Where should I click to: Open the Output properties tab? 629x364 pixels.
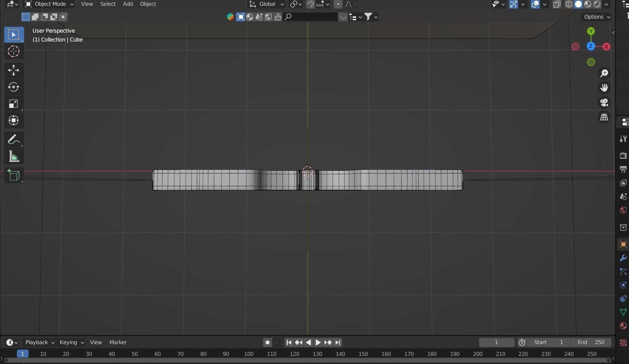tap(623, 169)
